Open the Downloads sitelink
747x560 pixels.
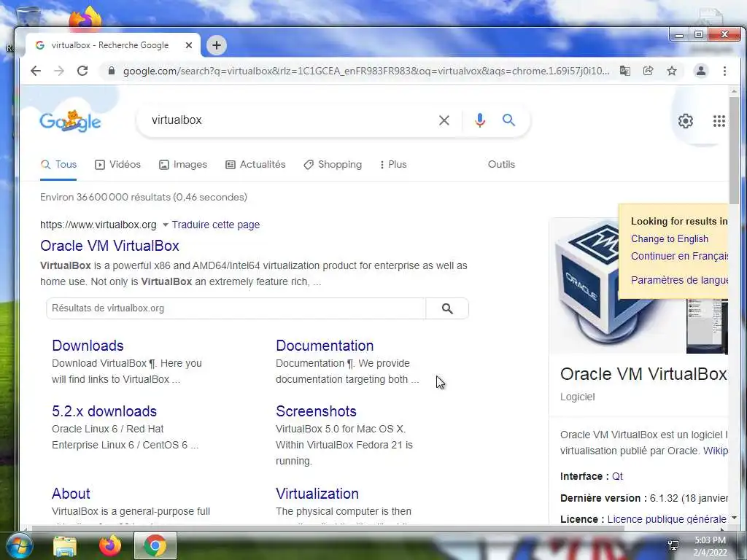pos(88,346)
